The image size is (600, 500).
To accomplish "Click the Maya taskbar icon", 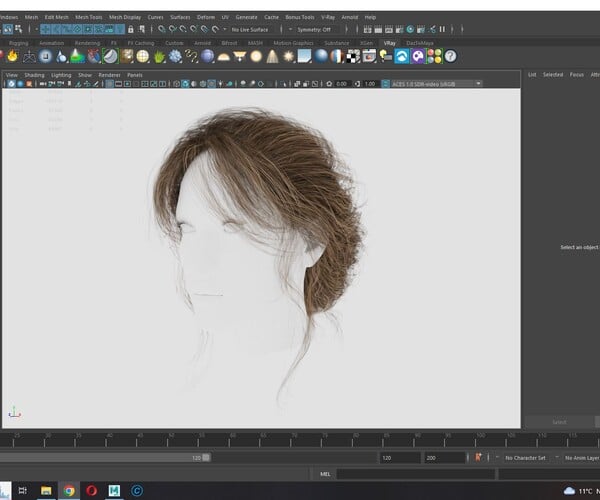I will point(114,490).
